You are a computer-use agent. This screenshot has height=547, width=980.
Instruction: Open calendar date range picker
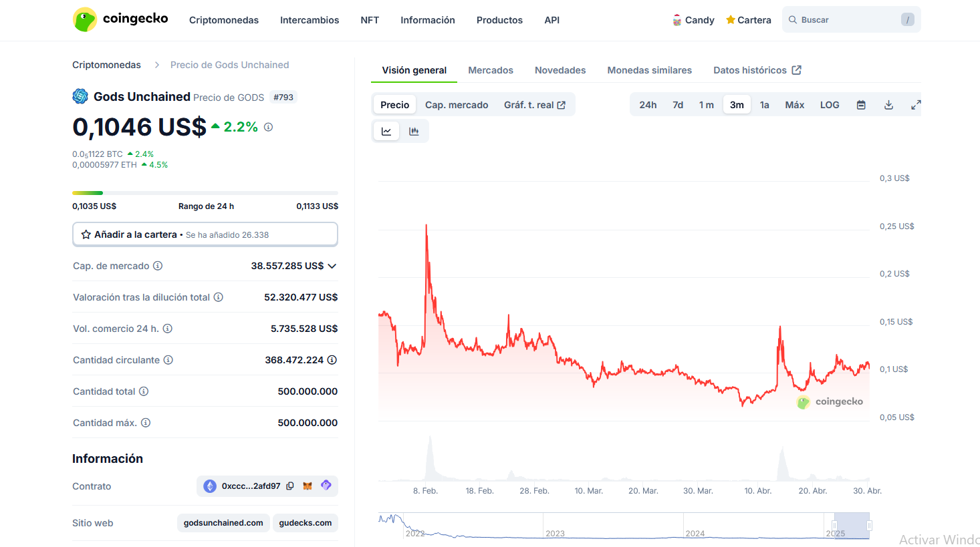point(861,105)
